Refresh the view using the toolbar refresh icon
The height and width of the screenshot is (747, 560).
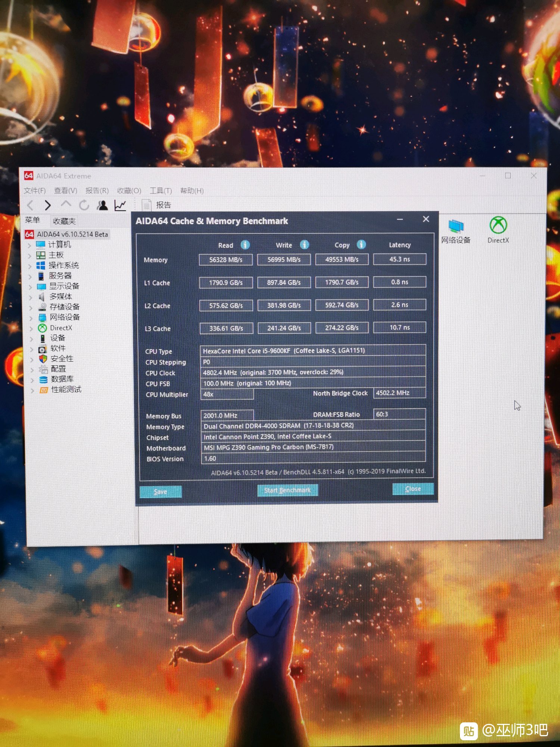click(84, 205)
